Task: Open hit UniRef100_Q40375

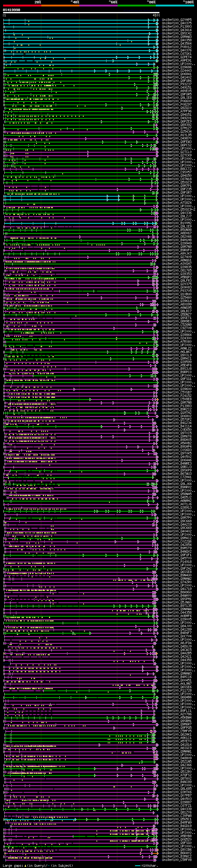Action: (177, 23)
